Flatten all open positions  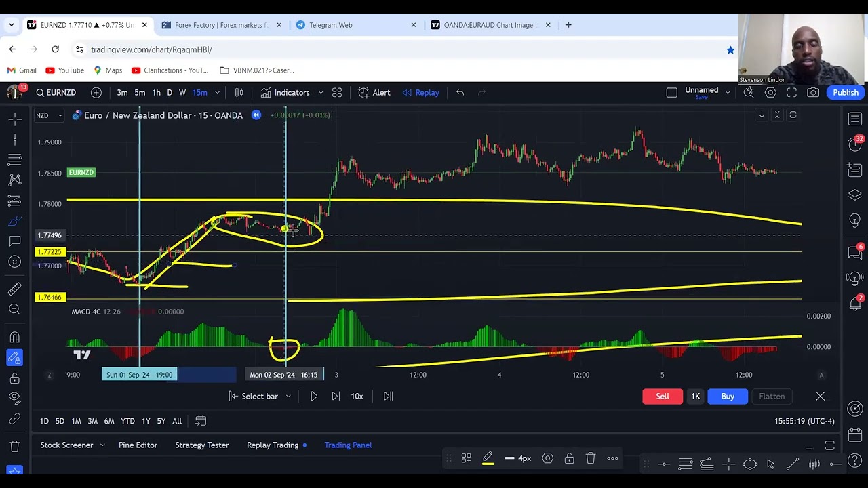(772, 396)
